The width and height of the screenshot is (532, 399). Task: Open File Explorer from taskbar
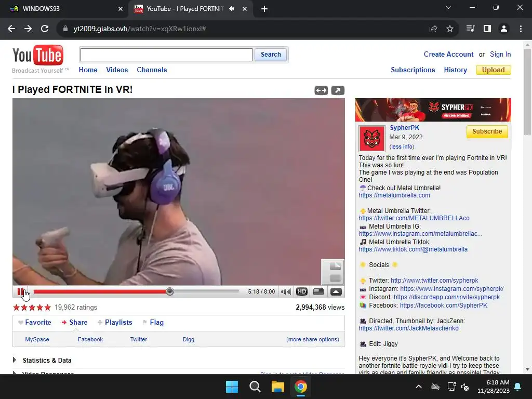click(278, 387)
